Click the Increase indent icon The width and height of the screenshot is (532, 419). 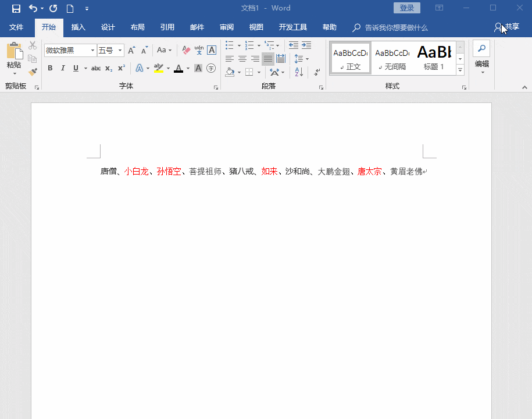point(306,45)
